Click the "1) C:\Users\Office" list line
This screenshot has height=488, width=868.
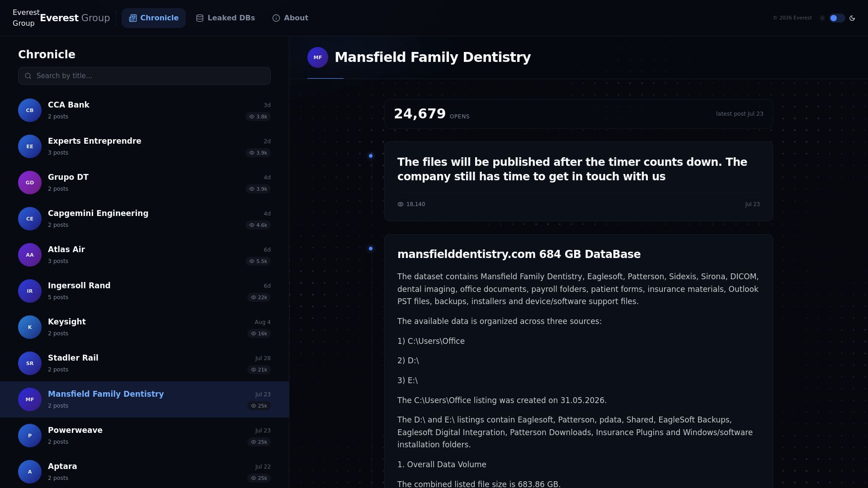431,341
